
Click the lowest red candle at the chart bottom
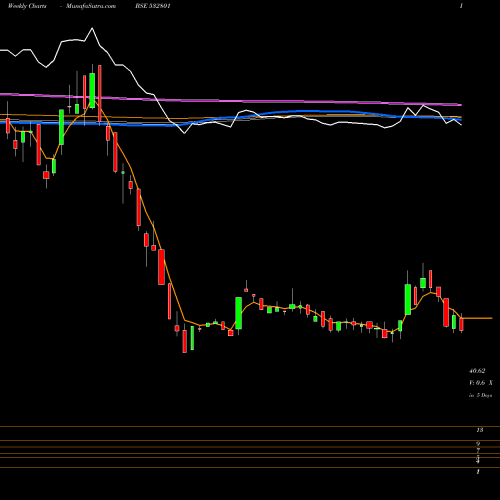(x=185, y=341)
